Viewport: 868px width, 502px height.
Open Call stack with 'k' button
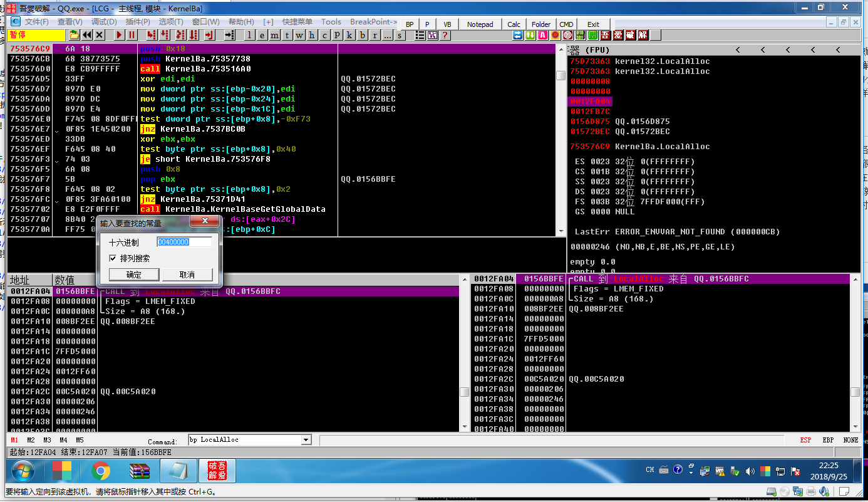(349, 35)
